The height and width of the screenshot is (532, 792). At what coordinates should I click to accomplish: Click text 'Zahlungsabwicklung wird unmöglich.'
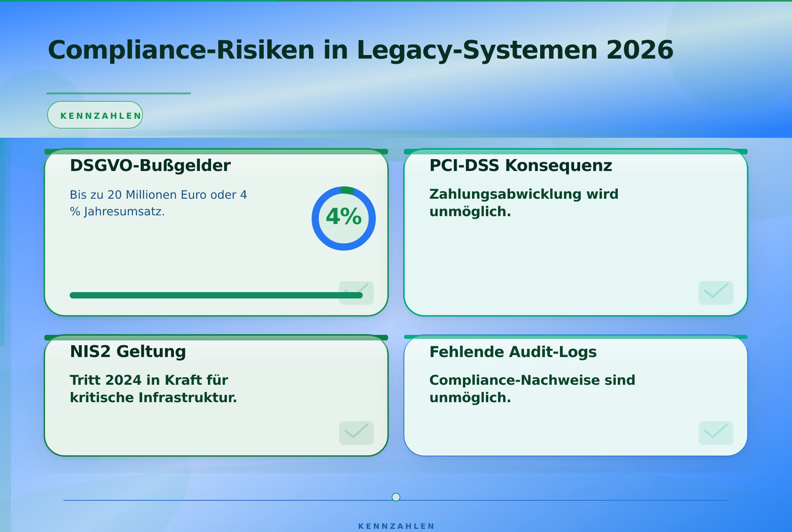click(x=524, y=203)
